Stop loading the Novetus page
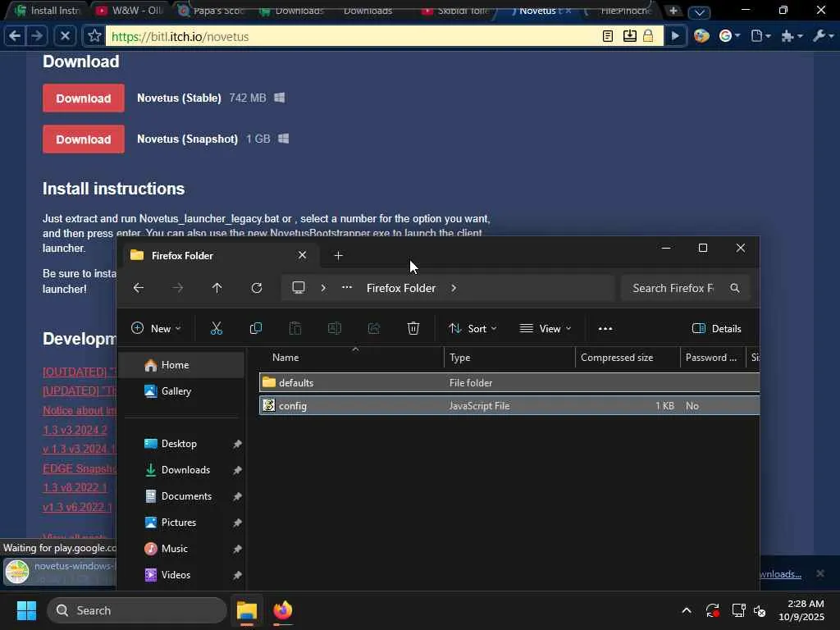The image size is (840, 630). [x=64, y=36]
